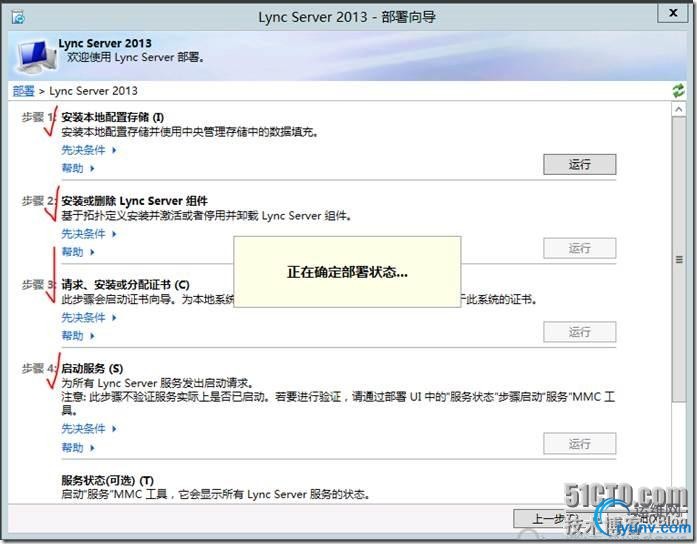Viewport: 697px width, 544px height.
Task: Click 运行 button for step 4 启动服务
Action: pyautogui.click(x=580, y=443)
